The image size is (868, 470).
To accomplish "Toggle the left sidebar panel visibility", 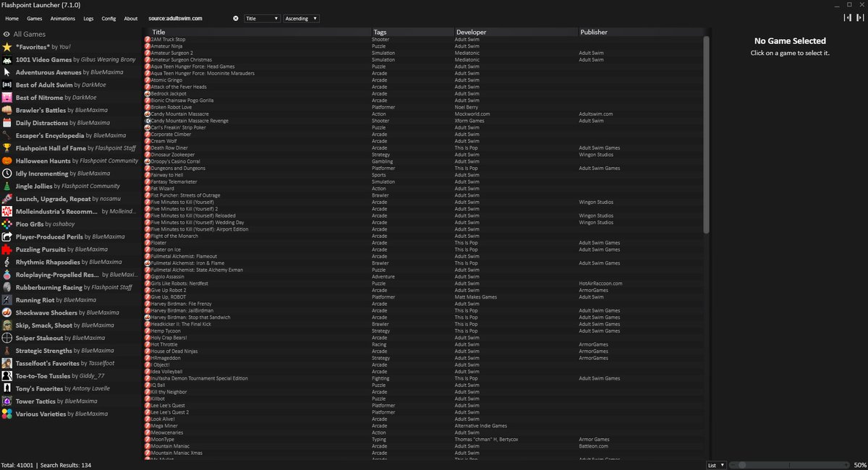I will [x=847, y=18].
